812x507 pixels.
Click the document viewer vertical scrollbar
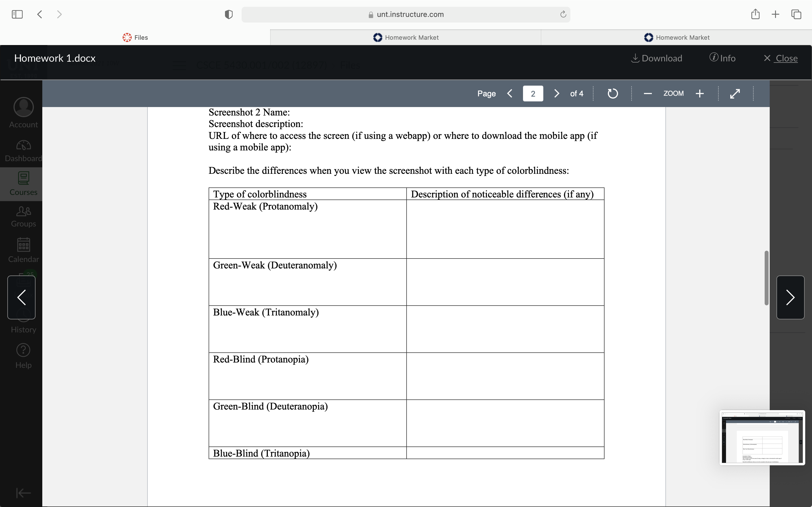[766, 278]
